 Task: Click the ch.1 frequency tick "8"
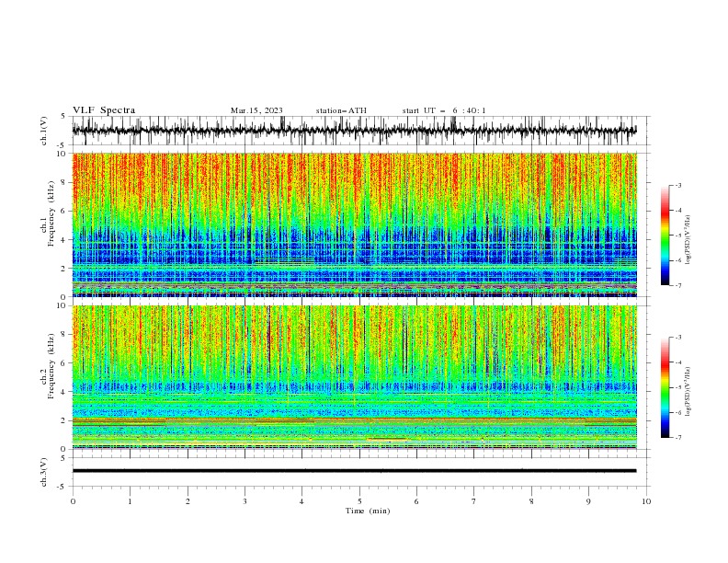[64, 182]
